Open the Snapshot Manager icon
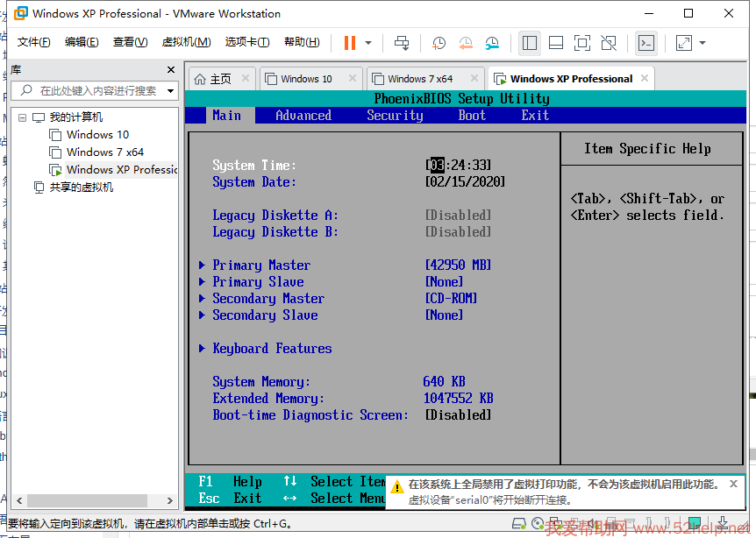 point(492,43)
